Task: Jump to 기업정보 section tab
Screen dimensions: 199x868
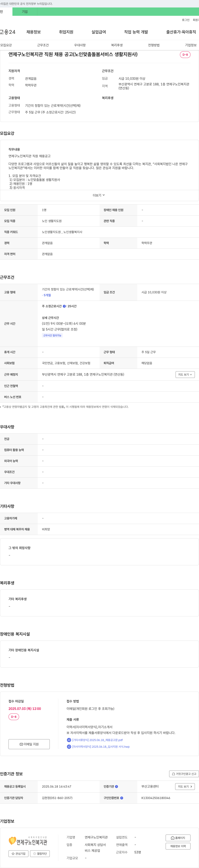Action: [x=191, y=45]
